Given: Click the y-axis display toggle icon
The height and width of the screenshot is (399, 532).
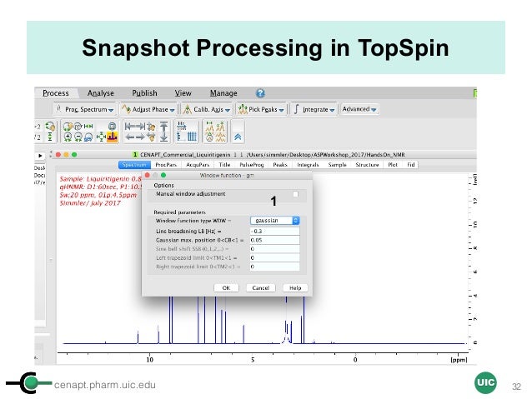Looking at the screenshot, I should point(179,137).
